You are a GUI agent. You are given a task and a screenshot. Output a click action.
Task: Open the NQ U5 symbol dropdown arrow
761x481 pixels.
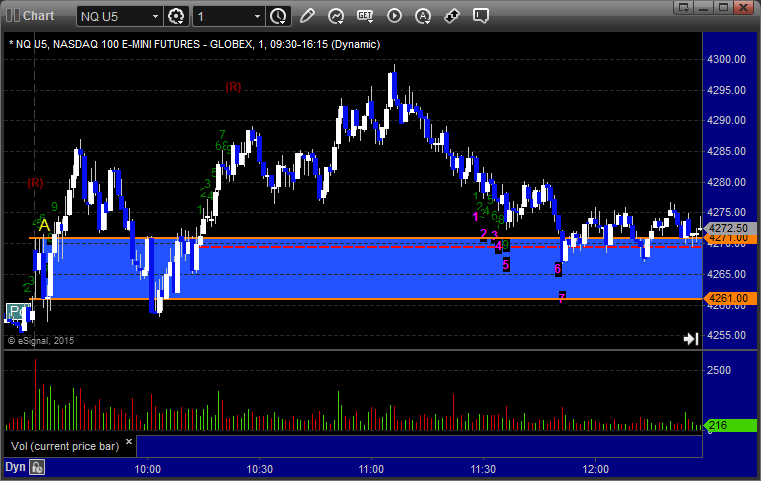tap(155, 17)
